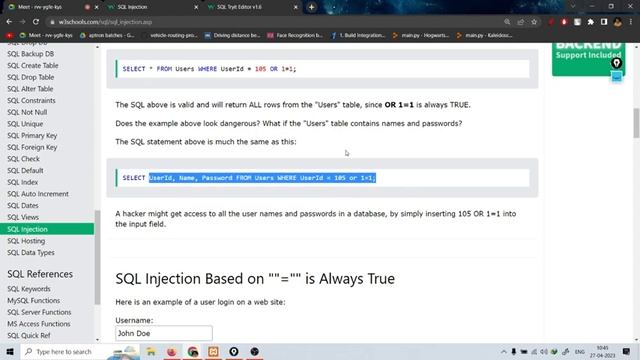Open File Explorer from the taskbar
This screenshot has width=640, height=360.
point(151,351)
